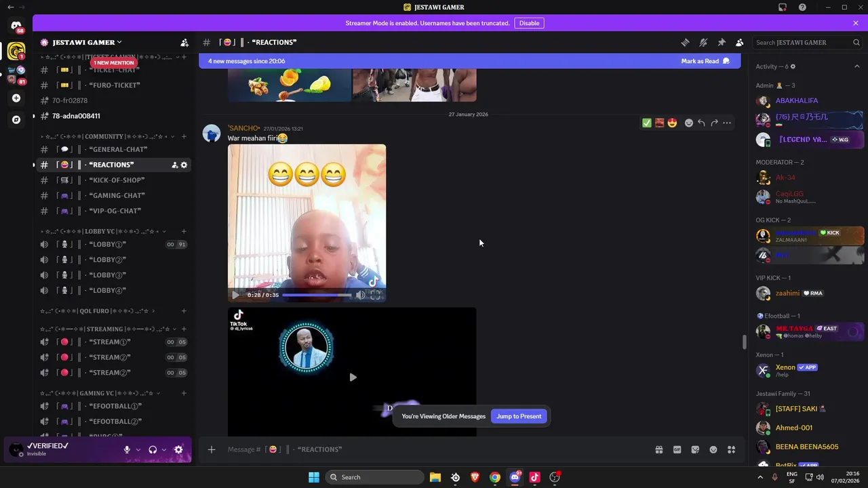Create invite icon on REACTIONS channel
The height and width of the screenshot is (488, 868).
tap(174, 165)
